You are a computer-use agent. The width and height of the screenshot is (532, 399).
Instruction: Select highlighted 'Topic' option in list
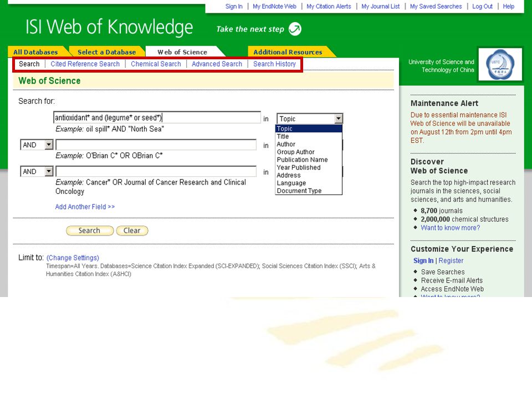(x=309, y=129)
